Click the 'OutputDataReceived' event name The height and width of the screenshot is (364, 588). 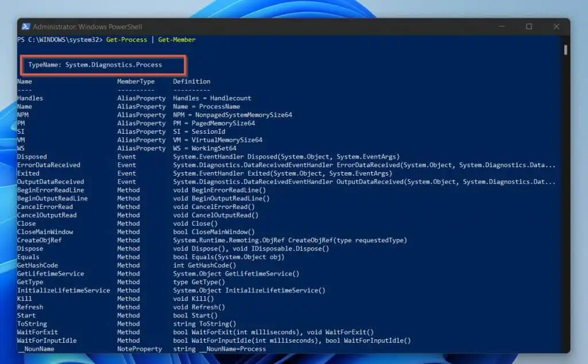pos(51,182)
